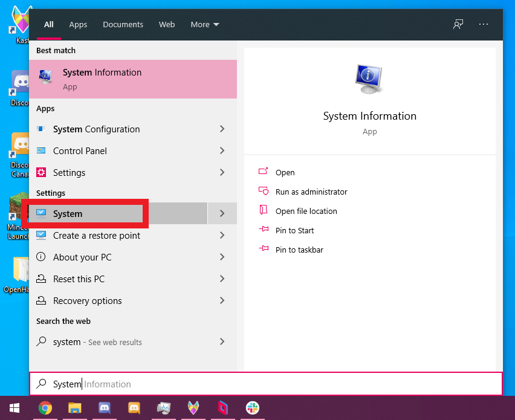Expand the System Configuration arrow
The image size is (515, 420).
[222, 129]
